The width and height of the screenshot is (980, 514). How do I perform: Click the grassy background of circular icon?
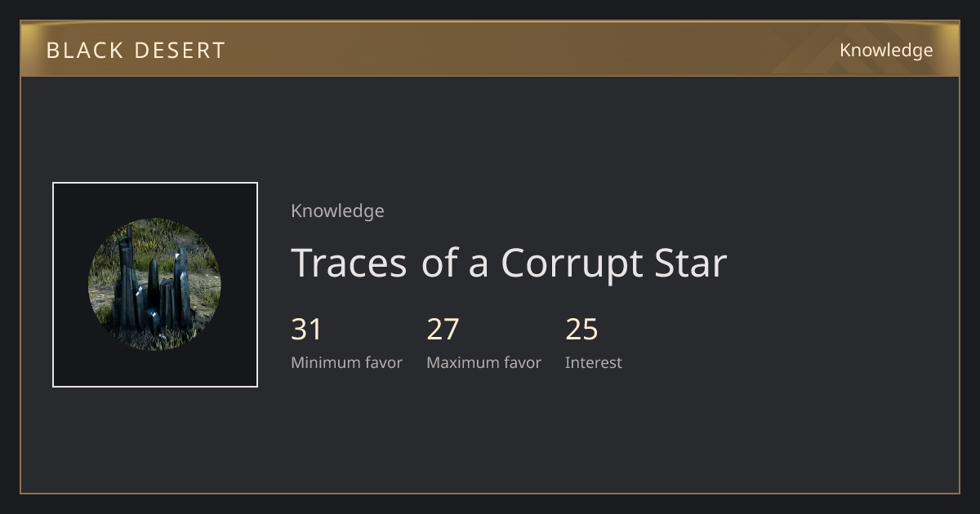204,269
